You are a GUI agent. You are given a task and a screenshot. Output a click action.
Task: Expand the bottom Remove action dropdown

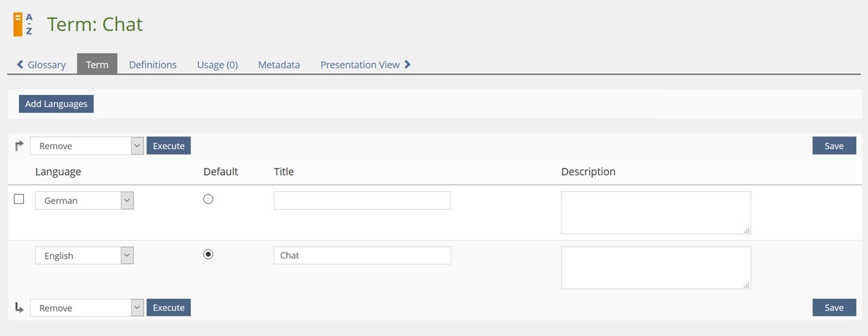pyautogui.click(x=87, y=308)
